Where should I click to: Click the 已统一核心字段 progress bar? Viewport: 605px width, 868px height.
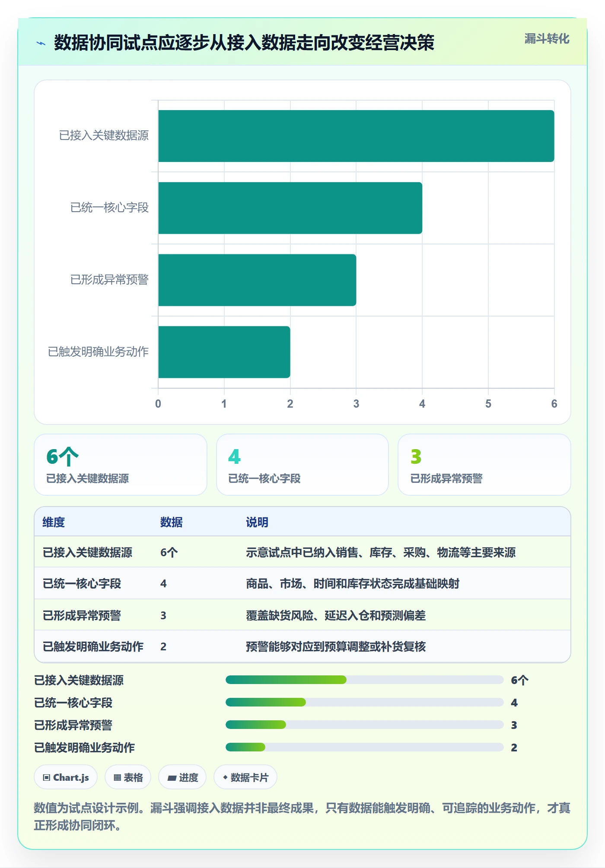point(364,703)
